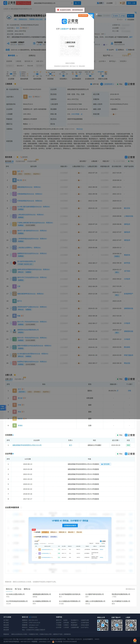
Task: Open 工商官网快照 dropdown
Action: tap(107, 84)
